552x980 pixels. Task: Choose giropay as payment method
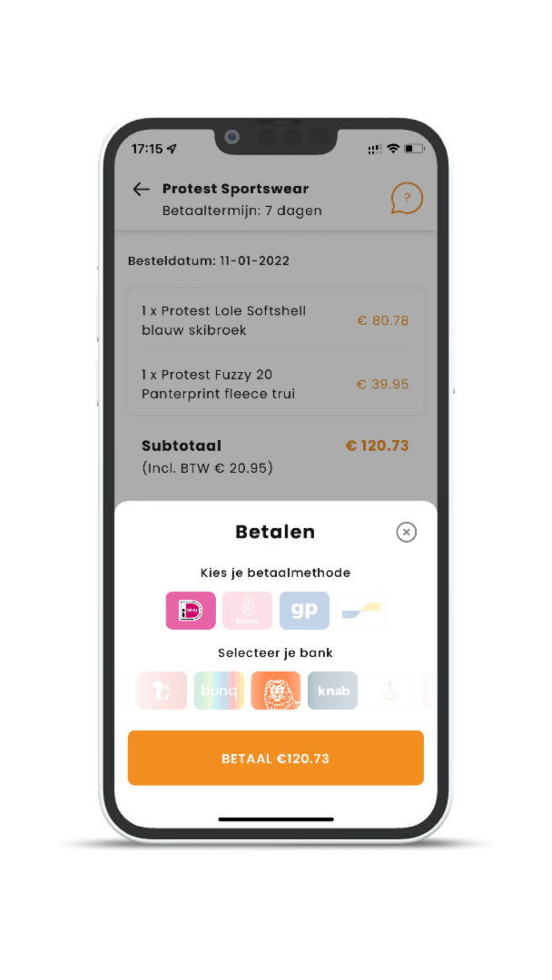(x=304, y=610)
